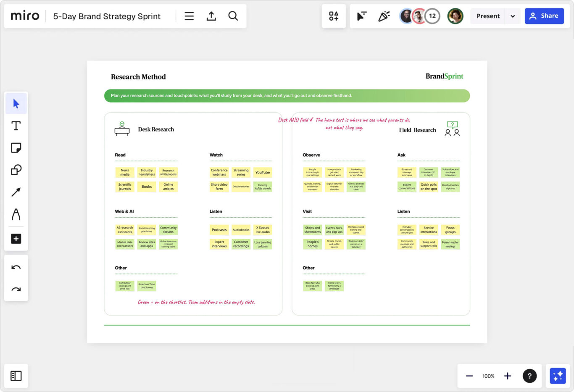Open zoom level 100% options
Screen dimensions: 574x392
tap(488, 376)
